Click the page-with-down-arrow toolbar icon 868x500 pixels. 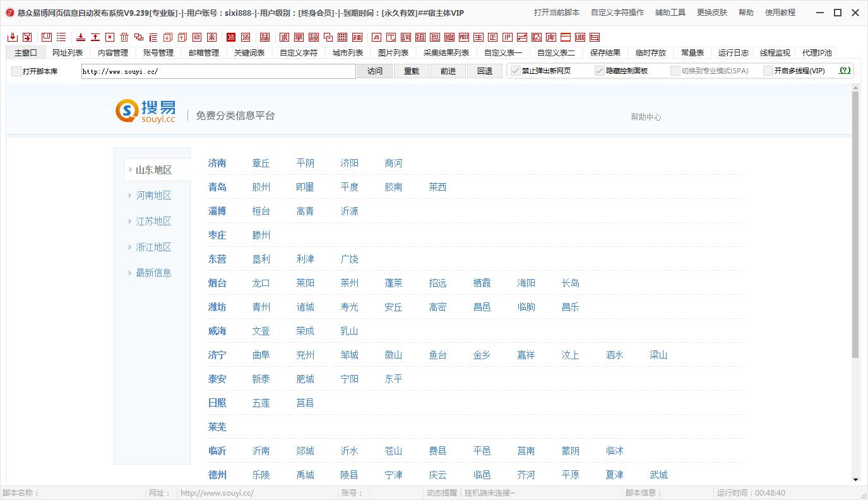click(167, 37)
